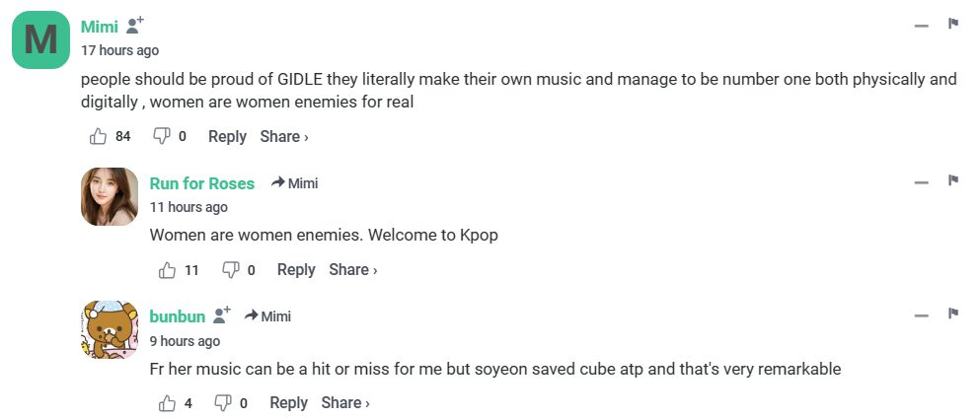Follow bunbun using the add-user icon
The image size is (980, 419).
click(222, 315)
